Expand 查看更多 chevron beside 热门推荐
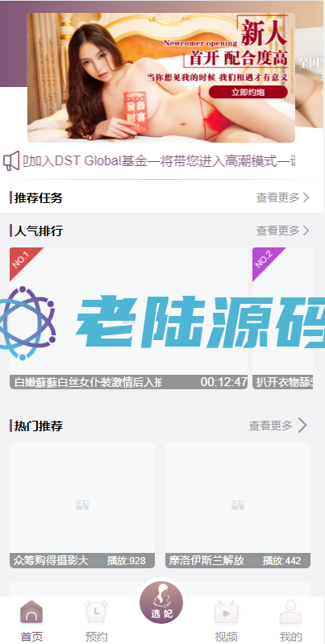 (x=302, y=426)
